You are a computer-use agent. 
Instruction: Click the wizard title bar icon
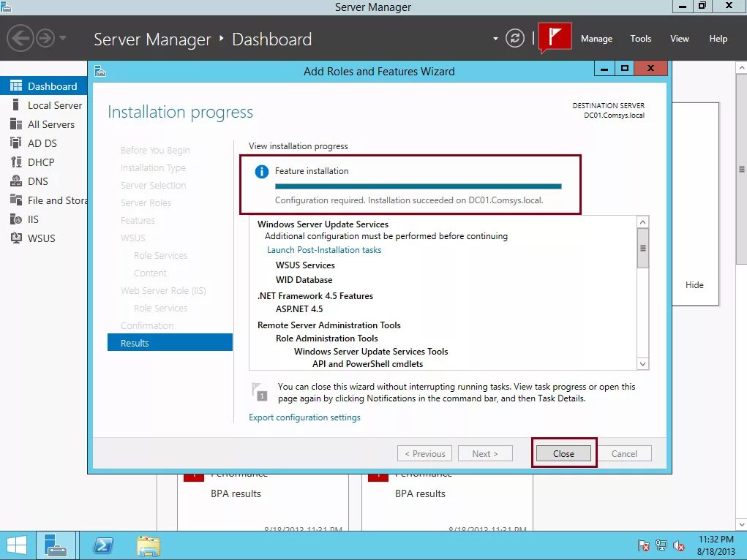100,72
